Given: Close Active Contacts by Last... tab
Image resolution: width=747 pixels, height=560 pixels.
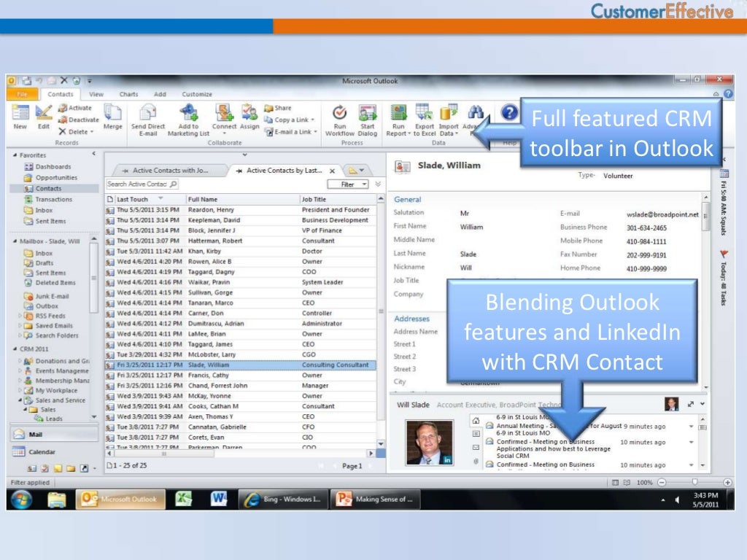Looking at the screenshot, I should pyautogui.click(x=332, y=171).
